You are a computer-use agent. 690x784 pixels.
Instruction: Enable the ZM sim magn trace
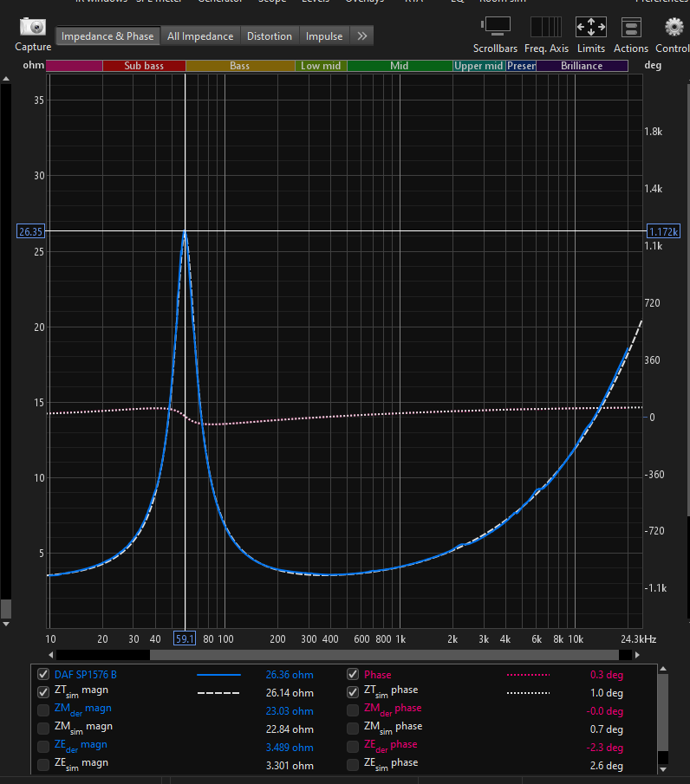pyautogui.click(x=43, y=728)
